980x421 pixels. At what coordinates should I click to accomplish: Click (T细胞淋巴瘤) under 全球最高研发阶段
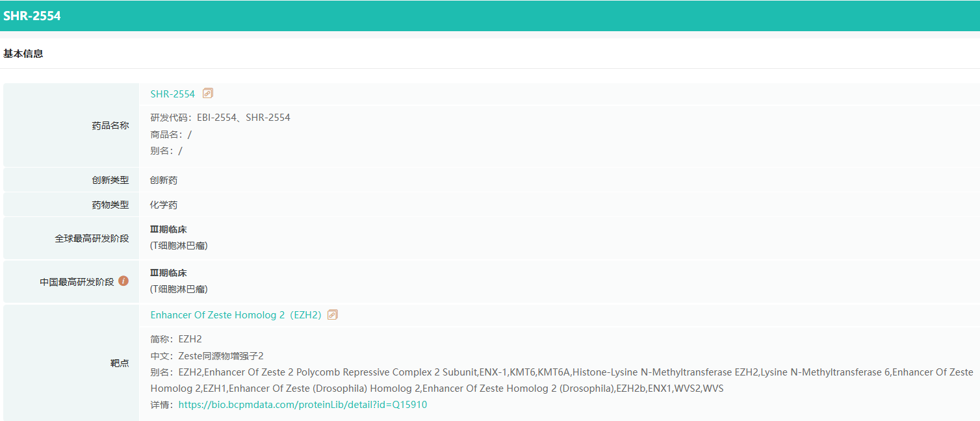tap(179, 246)
